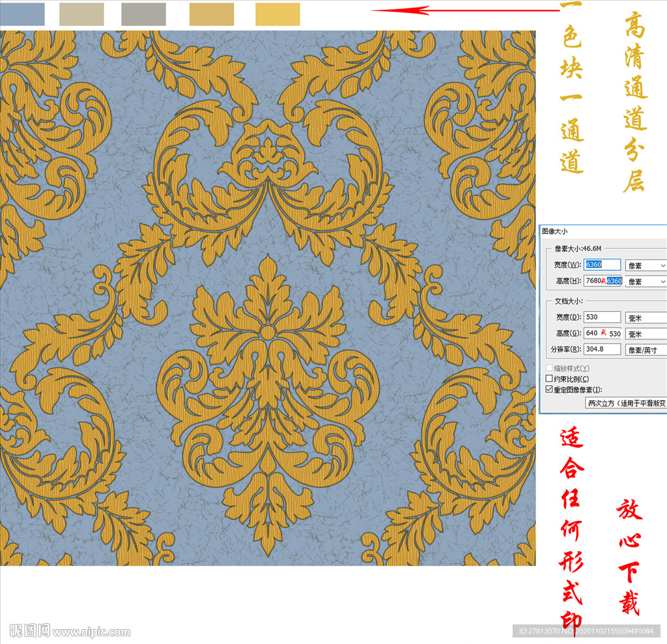Open the pixel height unit dropdown

[x=646, y=281]
